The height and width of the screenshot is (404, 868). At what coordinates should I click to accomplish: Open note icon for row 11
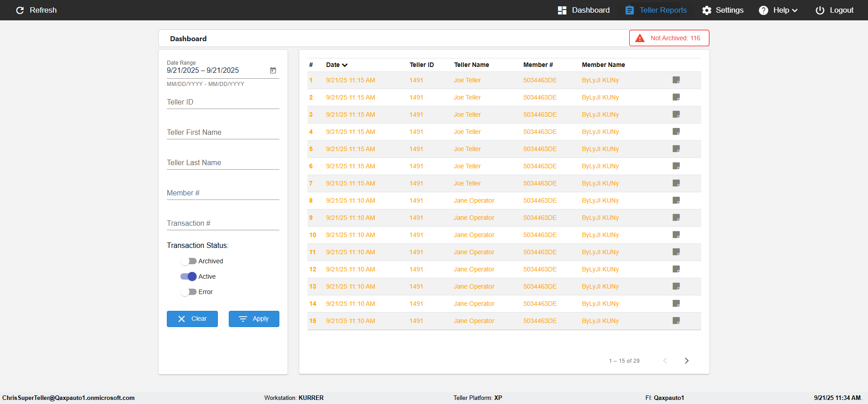676,252
